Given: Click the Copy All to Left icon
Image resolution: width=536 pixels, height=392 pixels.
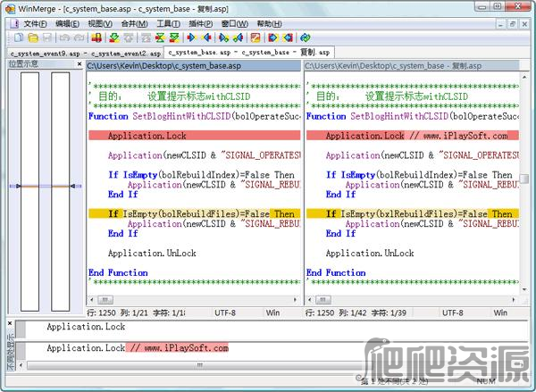Looking at the screenshot, I should click(288, 38).
